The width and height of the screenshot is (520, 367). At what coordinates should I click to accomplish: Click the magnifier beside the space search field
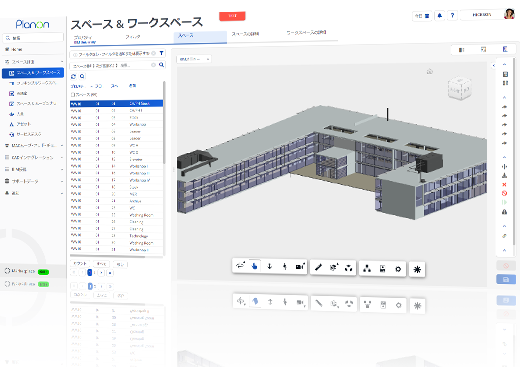(161, 65)
